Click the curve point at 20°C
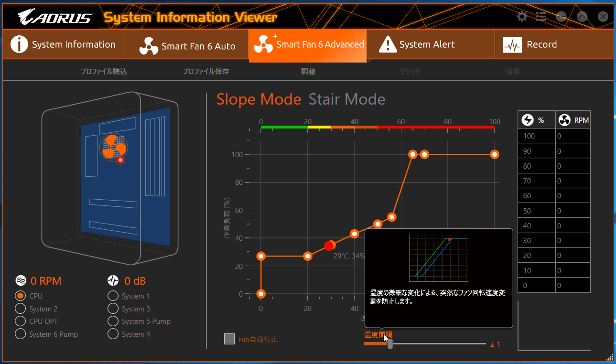The image size is (616, 364). 308,256
